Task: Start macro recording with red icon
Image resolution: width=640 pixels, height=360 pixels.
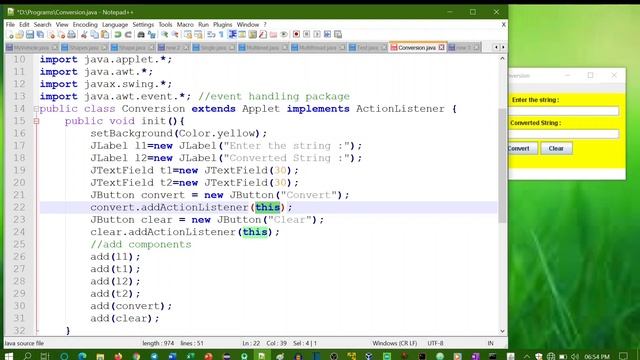Action: coord(296,35)
